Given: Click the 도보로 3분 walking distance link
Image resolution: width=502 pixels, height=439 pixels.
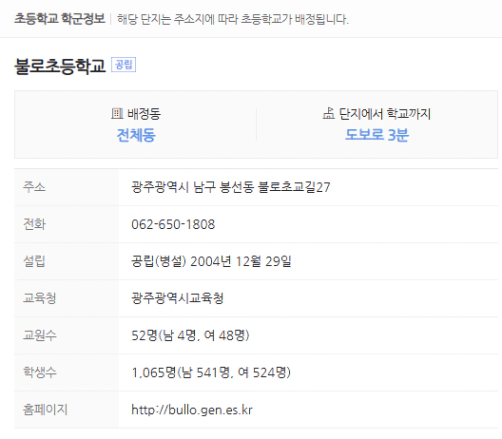Looking at the screenshot, I should pyautogui.click(x=377, y=135).
